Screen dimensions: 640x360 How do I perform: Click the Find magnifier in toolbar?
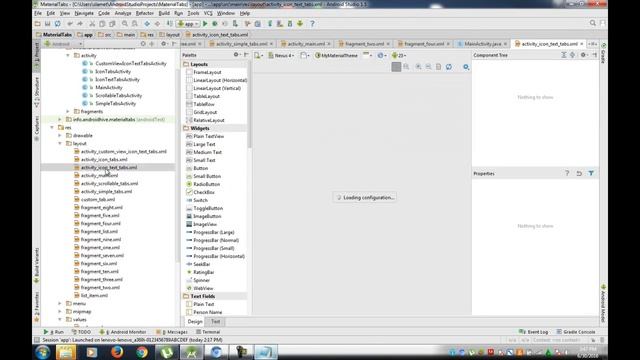(124, 24)
